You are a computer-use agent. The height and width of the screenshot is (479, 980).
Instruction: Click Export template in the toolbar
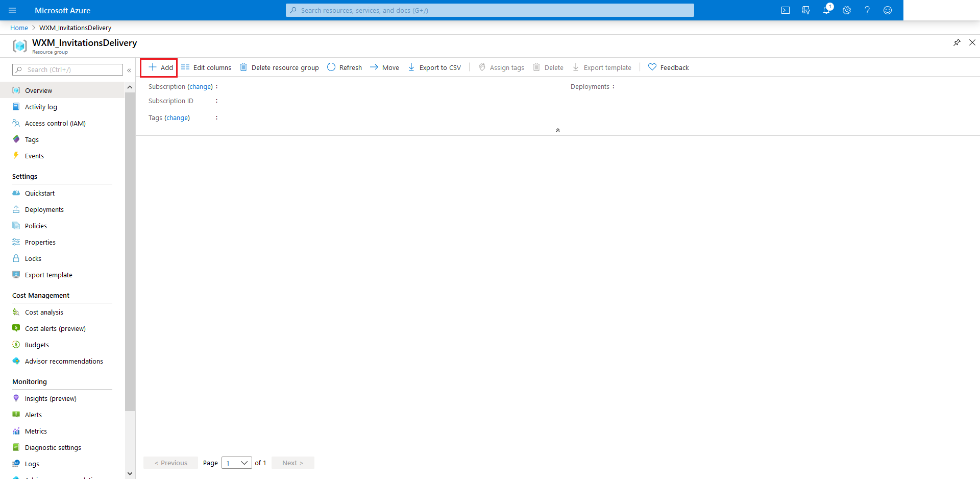click(602, 67)
